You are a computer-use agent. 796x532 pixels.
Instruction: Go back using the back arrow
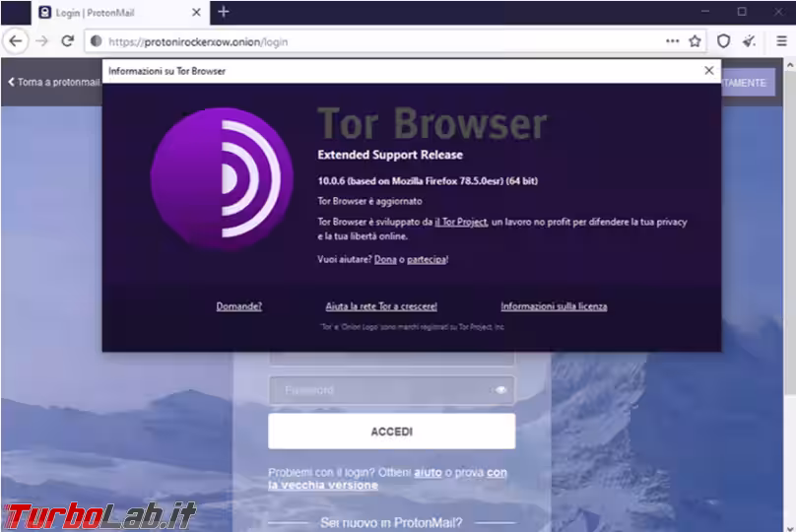[16, 41]
